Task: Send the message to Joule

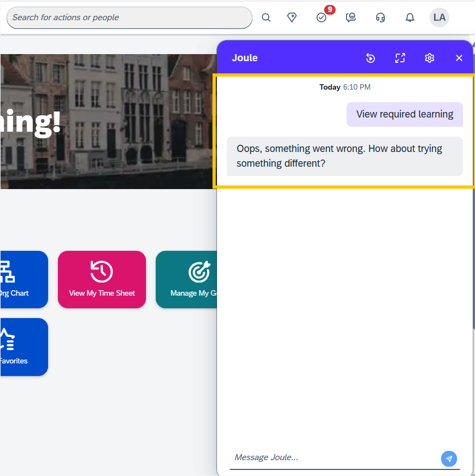Action: pyautogui.click(x=449, y=459)
